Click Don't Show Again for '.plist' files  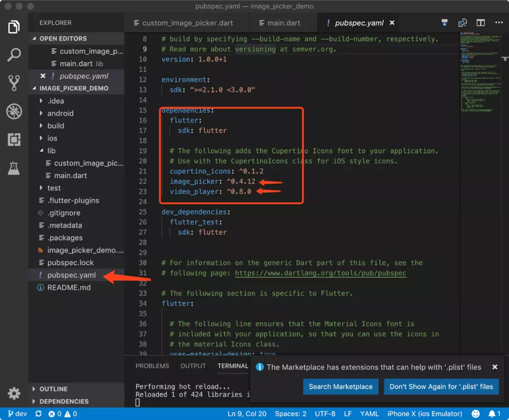[441, 386]
